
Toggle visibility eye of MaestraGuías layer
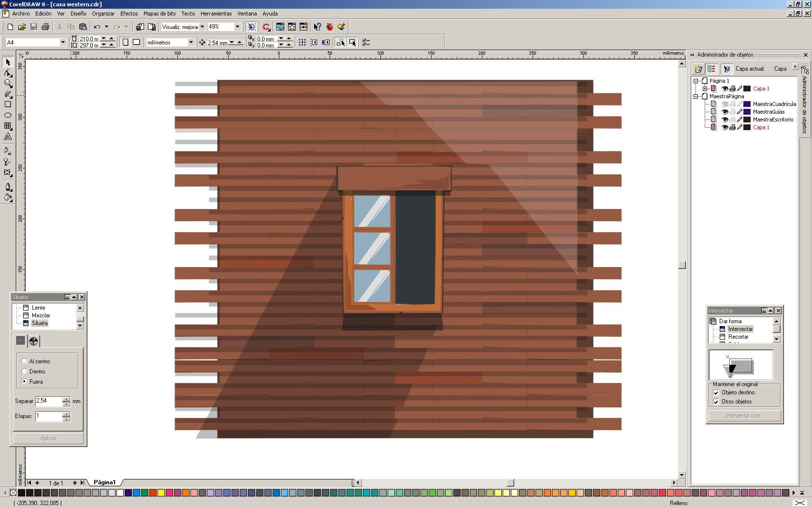click(725, 112)
